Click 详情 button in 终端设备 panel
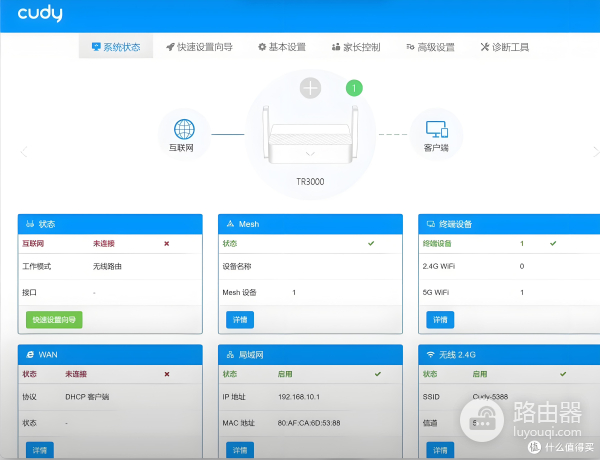The height and width of the screenshot is (460, 600). (x=440, y=319)
